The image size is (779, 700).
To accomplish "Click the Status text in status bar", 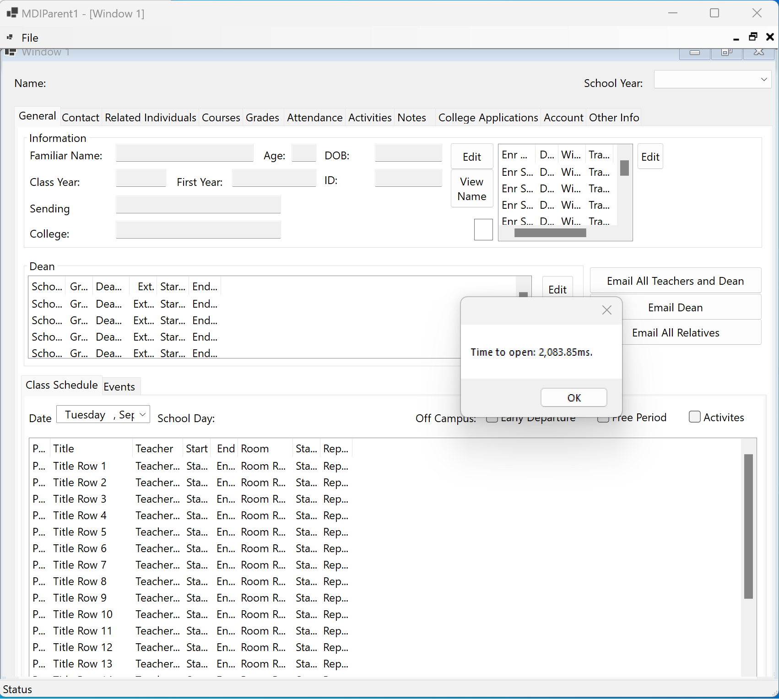I will coord(17,689).
